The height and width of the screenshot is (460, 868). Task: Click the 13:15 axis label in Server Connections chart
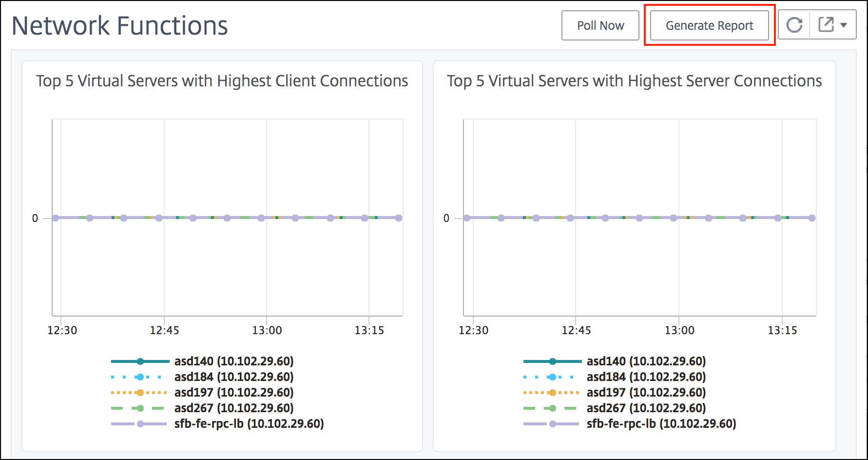click(x=782, y=331)
